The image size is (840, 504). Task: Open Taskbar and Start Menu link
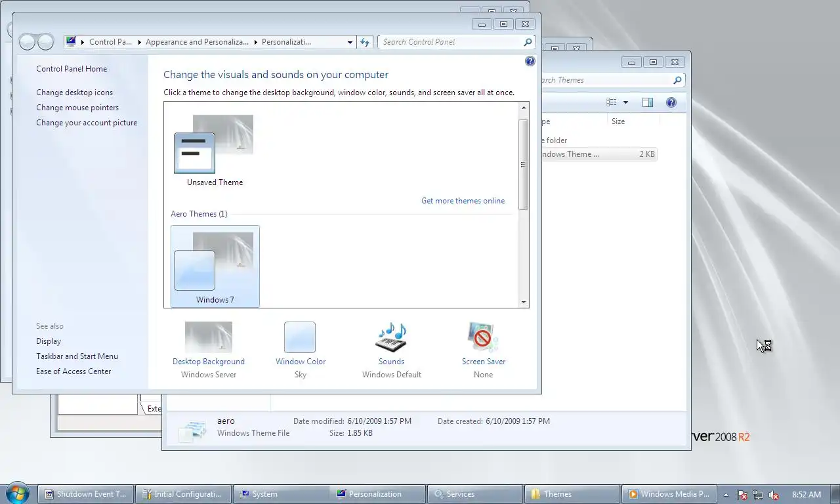point(77,356)
